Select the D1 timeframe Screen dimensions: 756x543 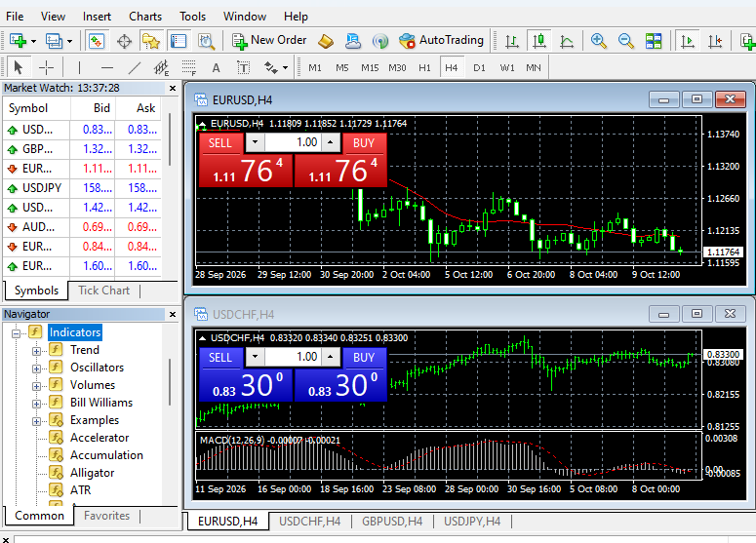tap(479, 68)
